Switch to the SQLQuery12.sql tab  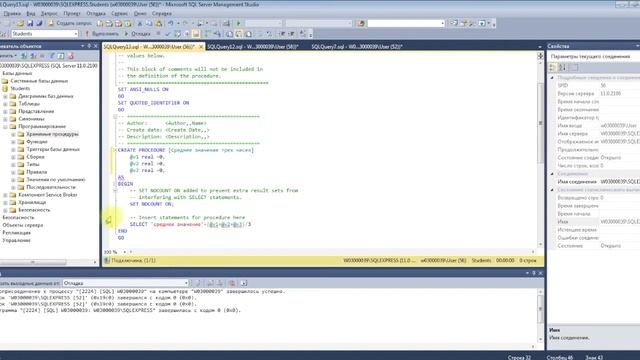pyautogui.click(x=253, y=47)
